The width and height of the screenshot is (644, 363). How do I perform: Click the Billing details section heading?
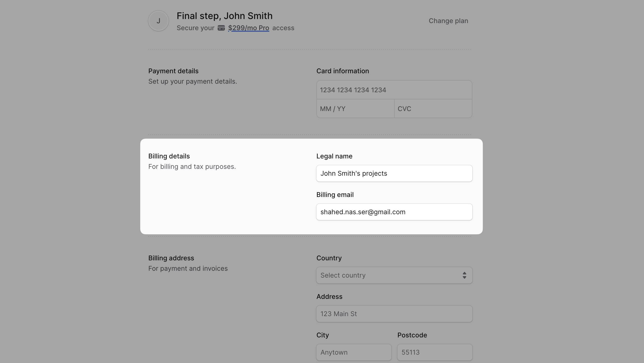169,156
